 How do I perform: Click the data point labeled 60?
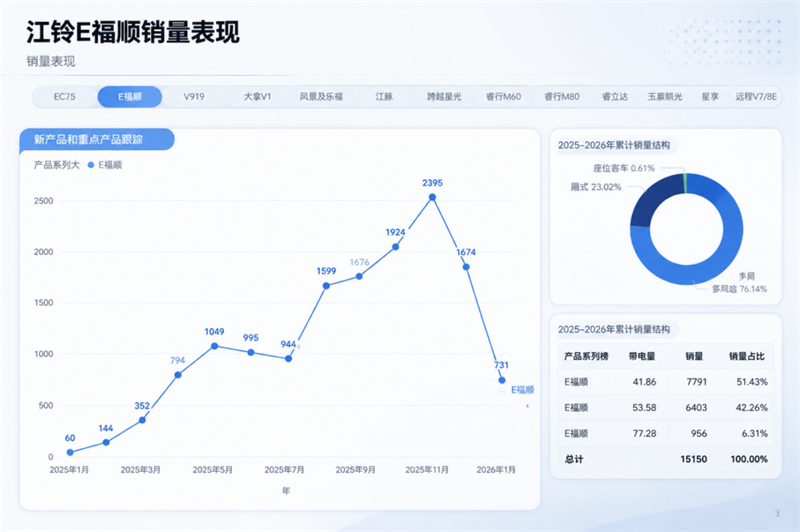tap(70, 452)
